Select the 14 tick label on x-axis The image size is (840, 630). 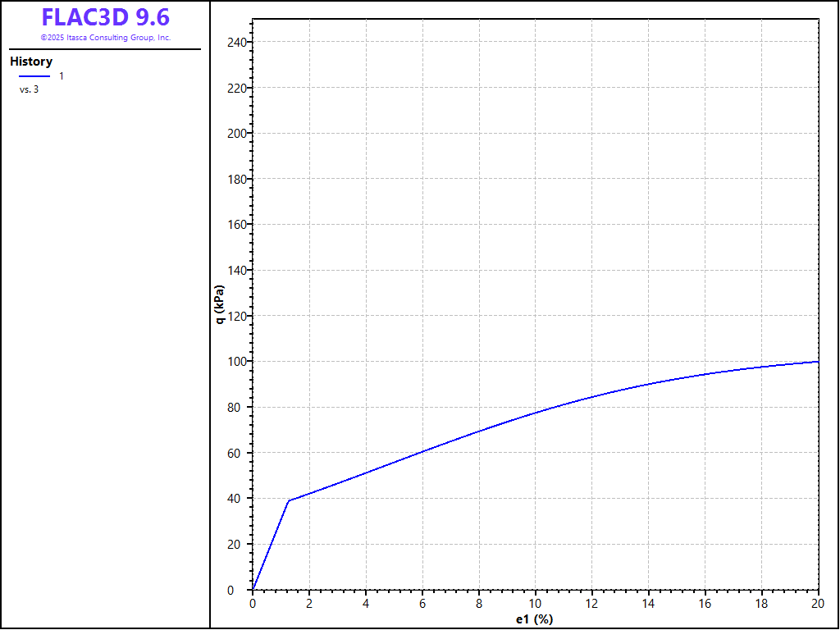point(648,604)
